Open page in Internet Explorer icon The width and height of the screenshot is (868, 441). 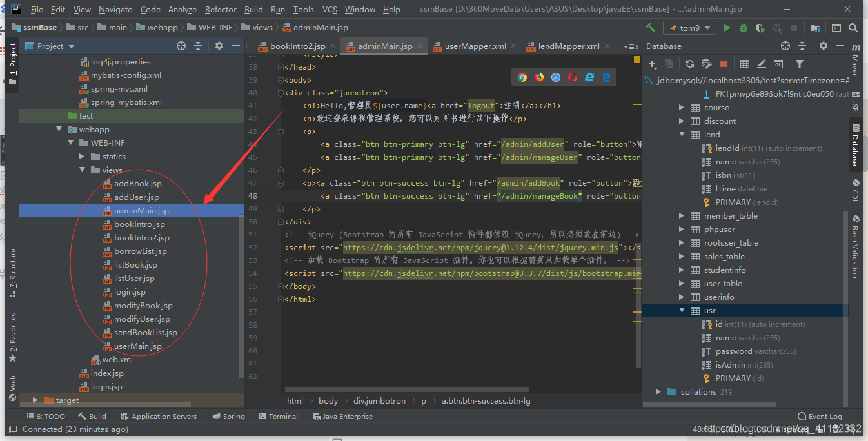[589, 77]
